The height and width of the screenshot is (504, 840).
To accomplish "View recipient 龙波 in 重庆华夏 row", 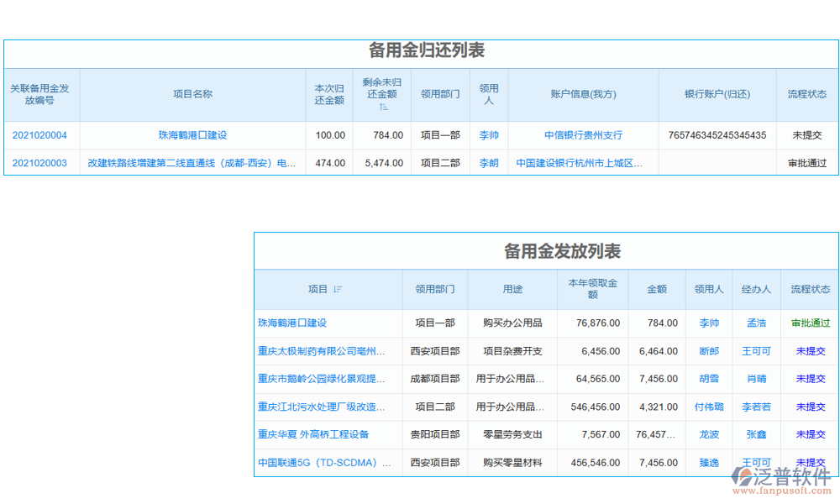I will click(709, 434).
